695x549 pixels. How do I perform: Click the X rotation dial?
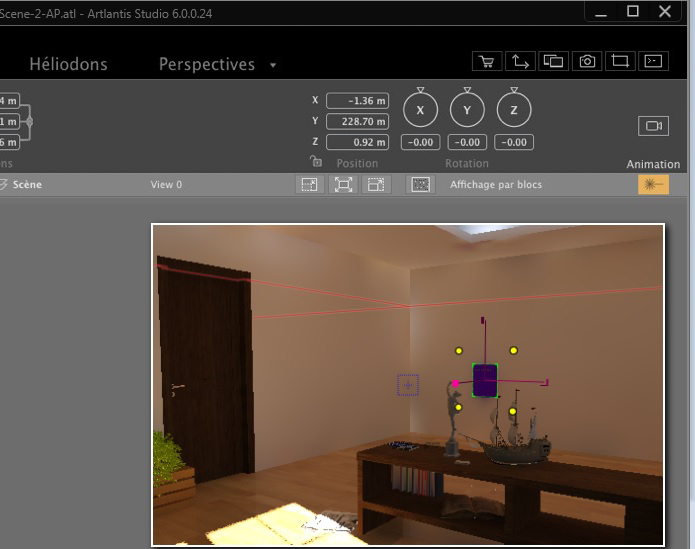[x=420, y=110]
